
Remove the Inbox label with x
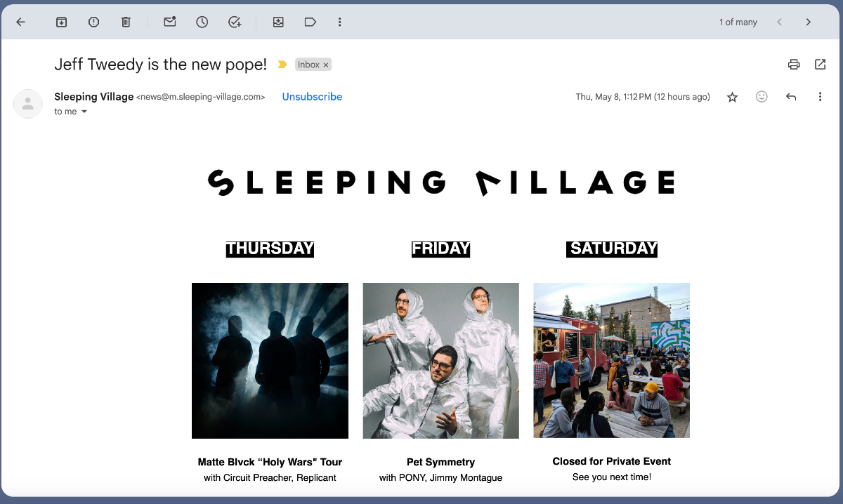pos(326,65)
